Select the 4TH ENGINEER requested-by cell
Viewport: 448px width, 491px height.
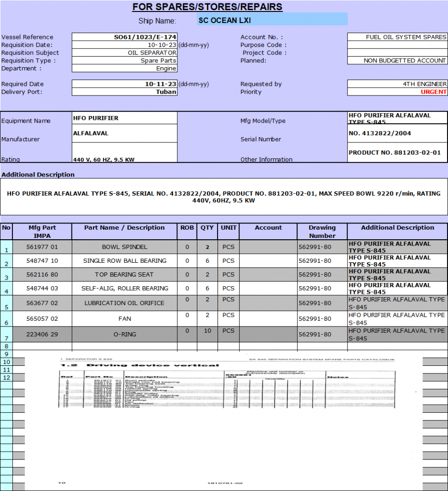(397, 84)
